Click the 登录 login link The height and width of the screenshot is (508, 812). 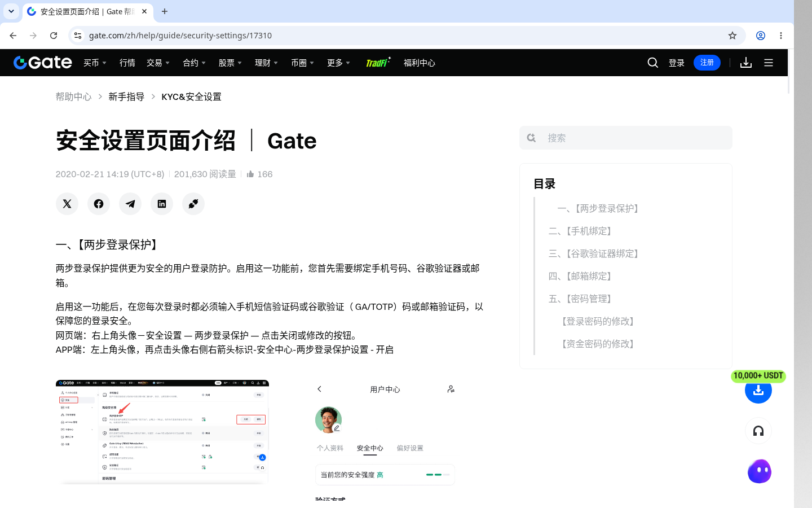point(677,63)
